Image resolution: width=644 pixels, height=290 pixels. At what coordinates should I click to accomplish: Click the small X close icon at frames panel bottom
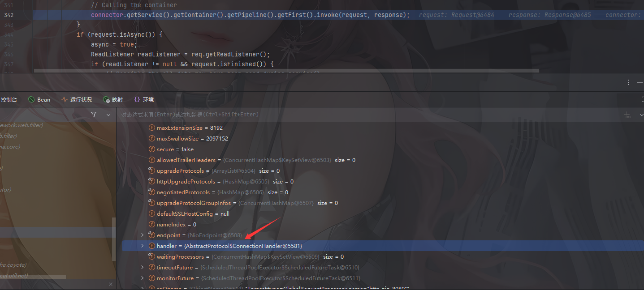(111, 284)
